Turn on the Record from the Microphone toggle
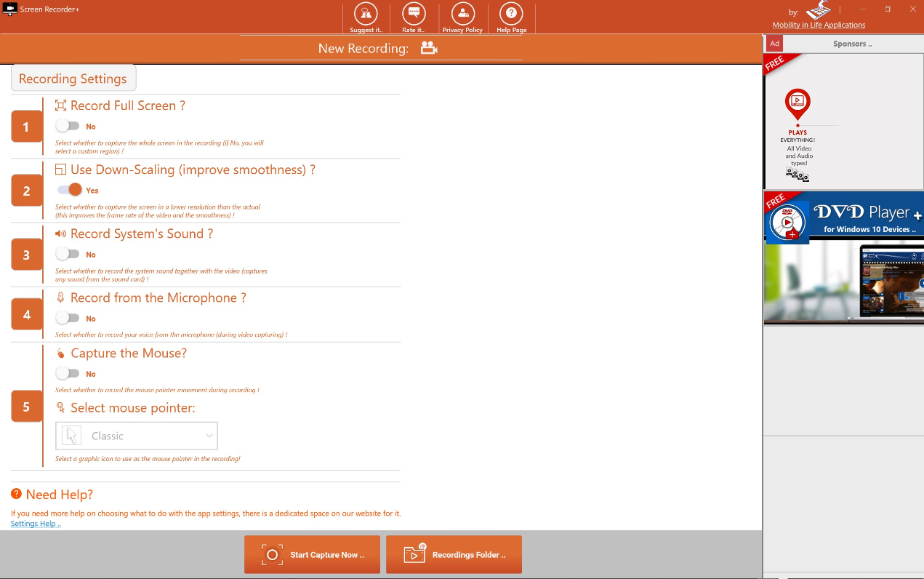 (x=68, y=318)
